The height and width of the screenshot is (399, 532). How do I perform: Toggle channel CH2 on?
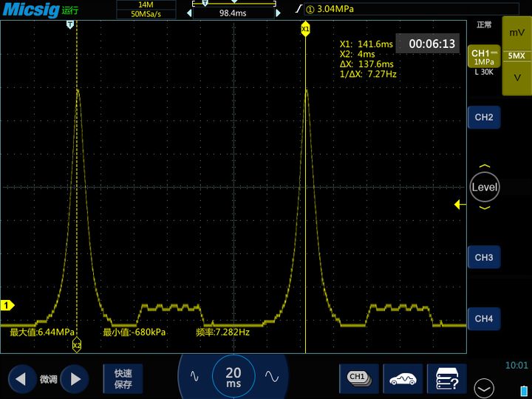pos(484,117)
